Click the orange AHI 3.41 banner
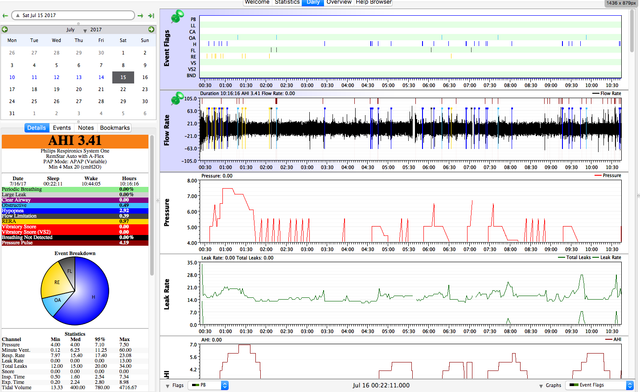 point(75,141)
